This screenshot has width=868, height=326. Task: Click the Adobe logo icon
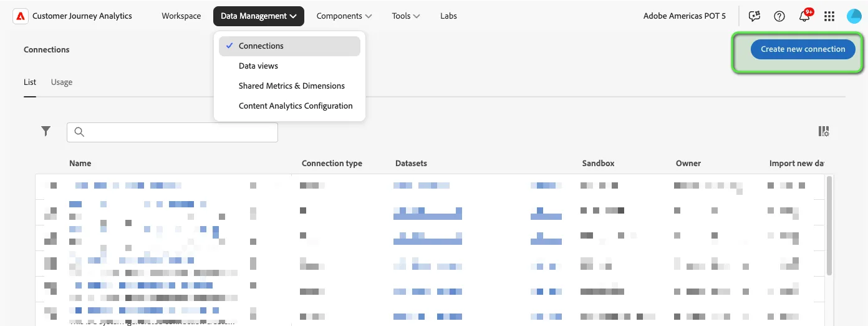click(20, 16)
